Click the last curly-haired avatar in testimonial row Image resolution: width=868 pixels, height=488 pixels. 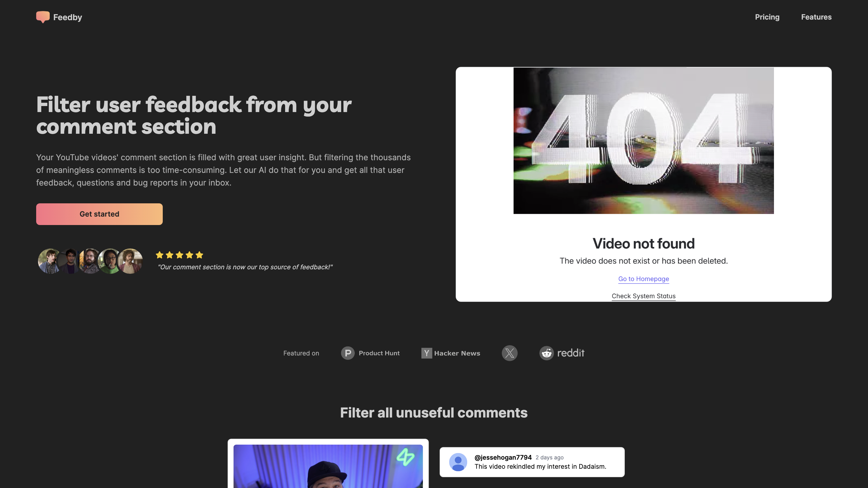pyautogui.click(x=131, y=261)
